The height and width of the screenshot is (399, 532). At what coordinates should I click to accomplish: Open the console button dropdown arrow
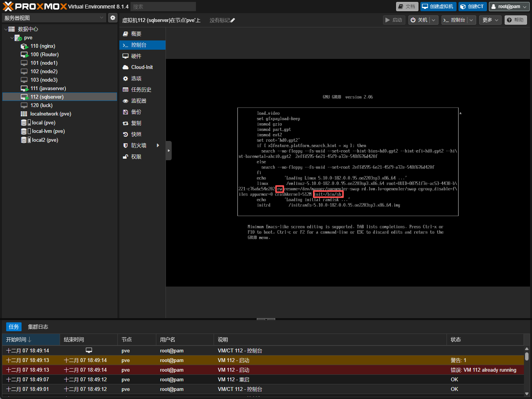(472, 20)
